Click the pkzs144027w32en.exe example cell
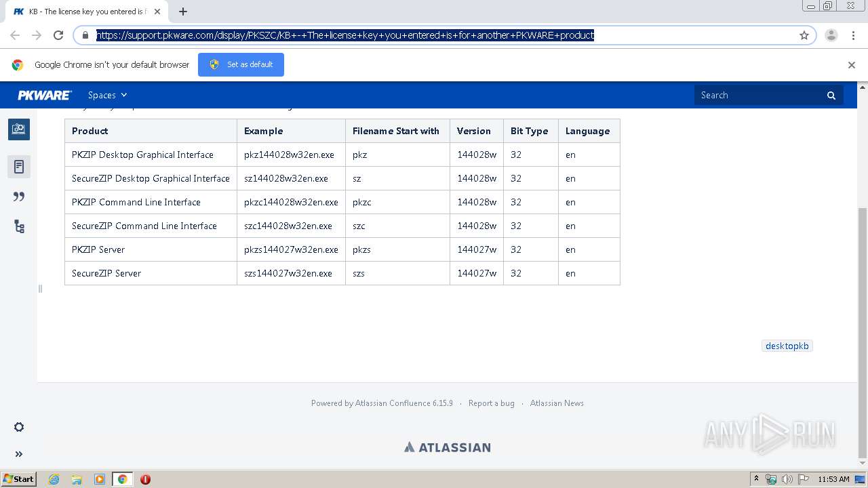This screenshot has height=488, width=868. [291, 249]
